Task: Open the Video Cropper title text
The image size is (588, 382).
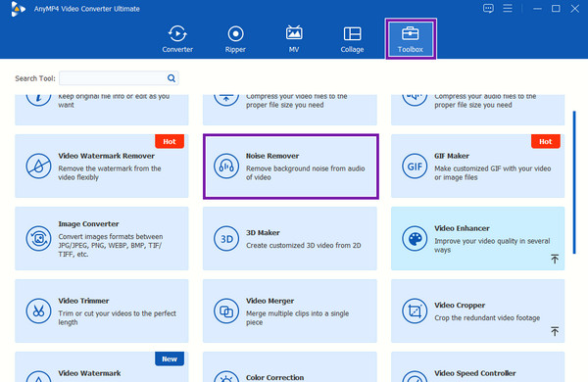Action: [x=460, y=306]
